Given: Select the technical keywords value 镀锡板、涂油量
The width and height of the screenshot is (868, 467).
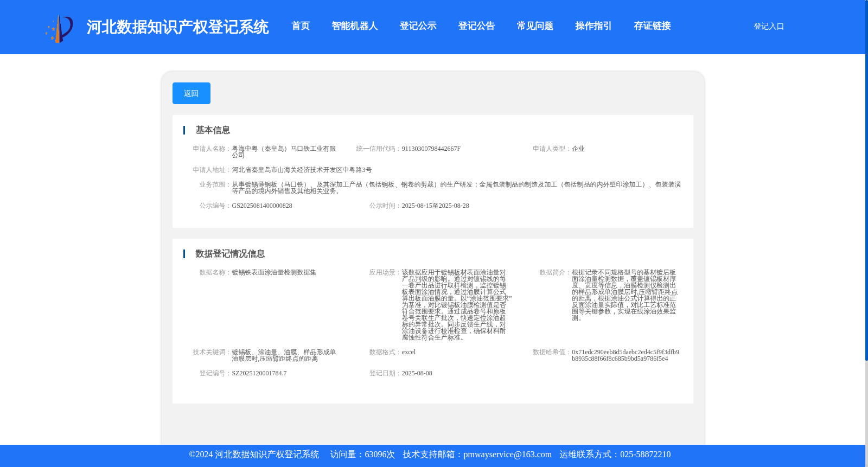Looking at the screenshot, I should 284,355.
